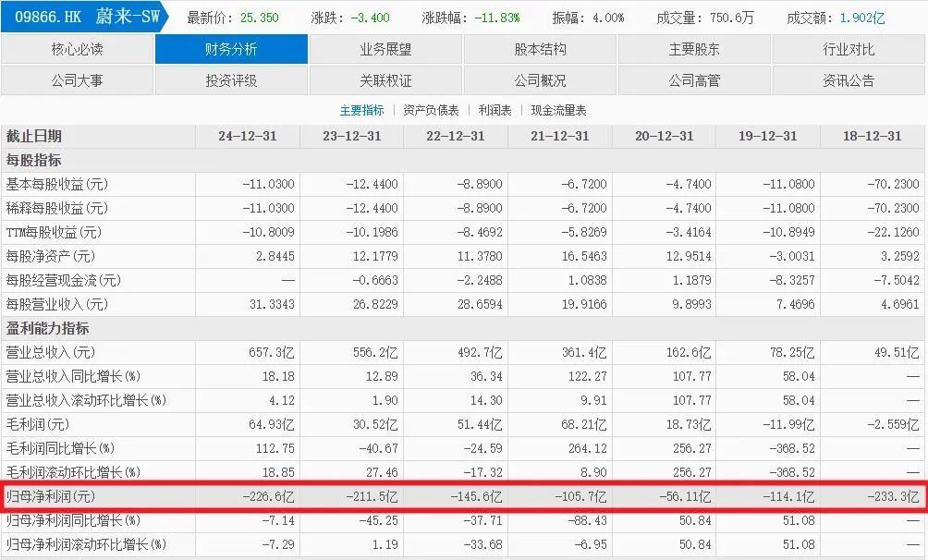Open the 资产负债表 link

tap(431, 110)
